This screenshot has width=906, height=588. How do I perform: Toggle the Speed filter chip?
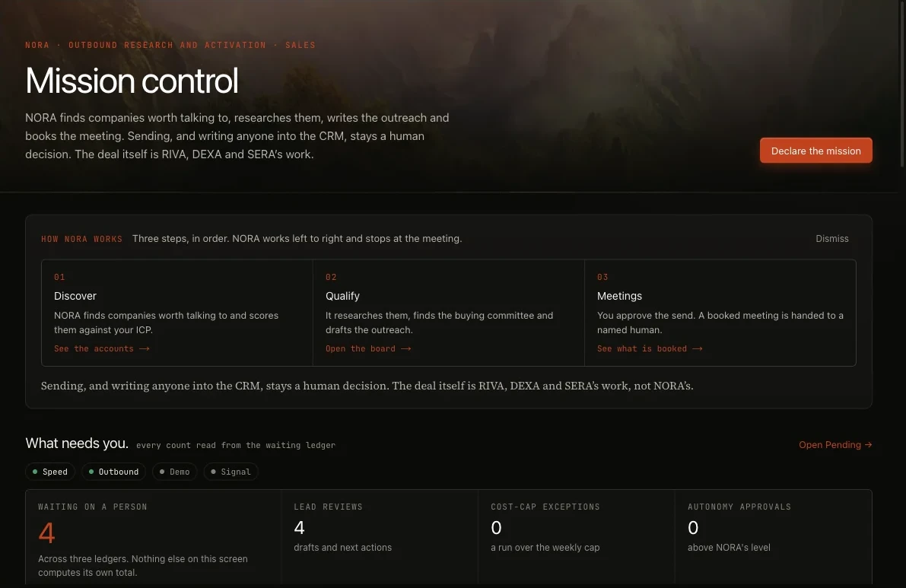(50, 472)
